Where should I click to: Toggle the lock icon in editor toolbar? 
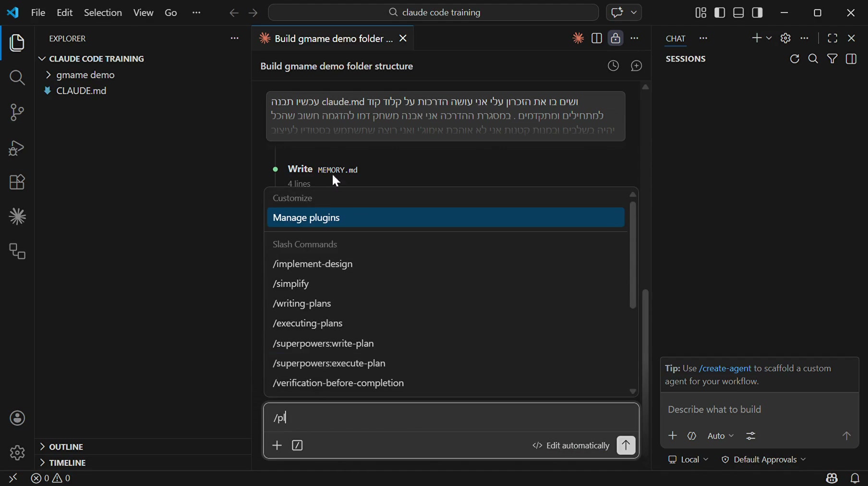pyautogui.click(x=615, y=38)
